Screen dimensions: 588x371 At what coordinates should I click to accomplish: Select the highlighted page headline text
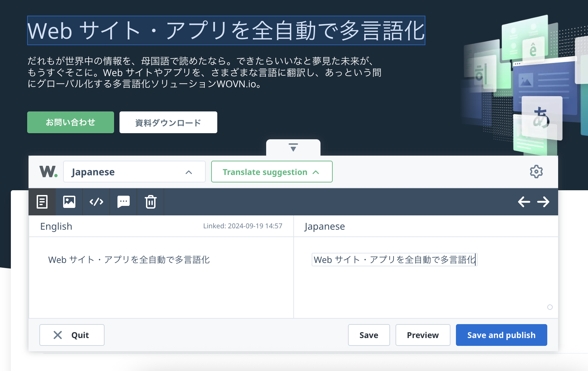click(x=226, y=31)
